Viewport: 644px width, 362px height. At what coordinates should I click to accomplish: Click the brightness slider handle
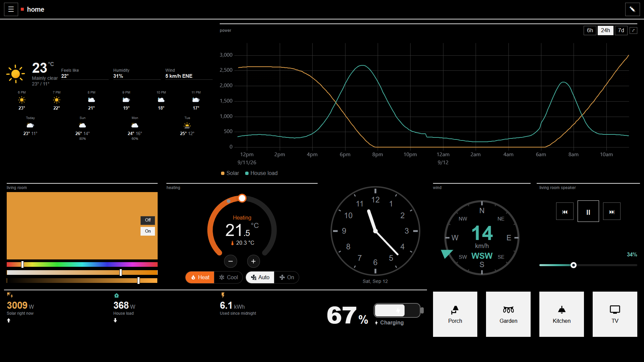click(139, 281)
